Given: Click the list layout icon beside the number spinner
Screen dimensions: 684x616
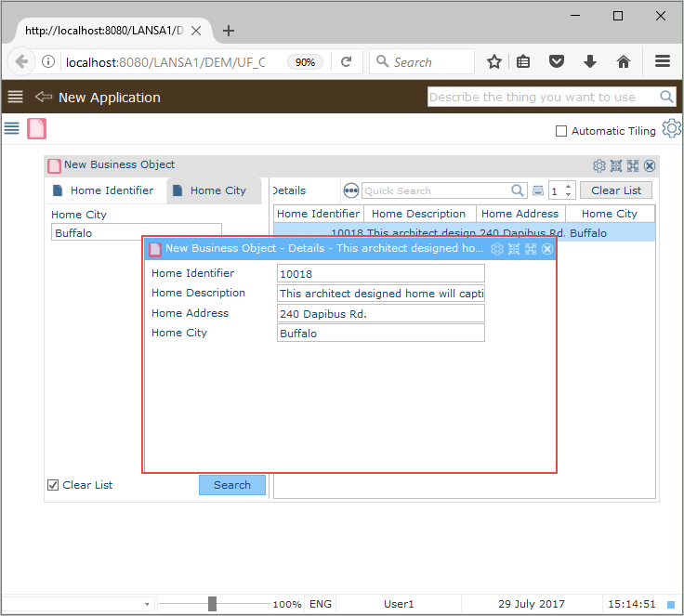Looking at the screenshot, I should tap(538, 190).
